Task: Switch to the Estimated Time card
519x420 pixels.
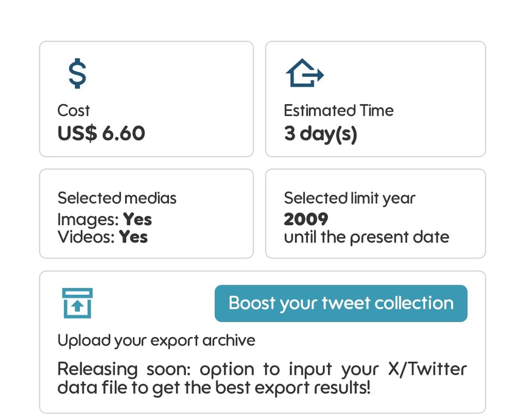Action: [x=375, y=99]
